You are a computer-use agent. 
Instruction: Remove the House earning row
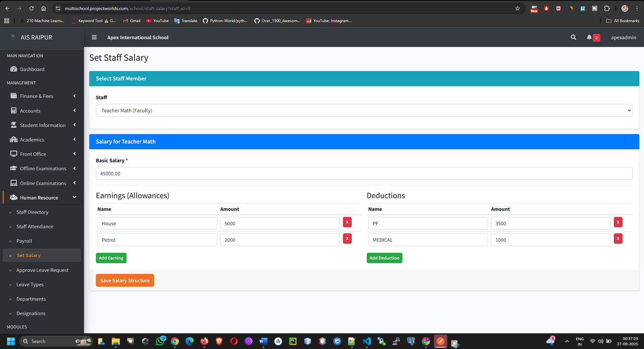click(x=347, y=222)
